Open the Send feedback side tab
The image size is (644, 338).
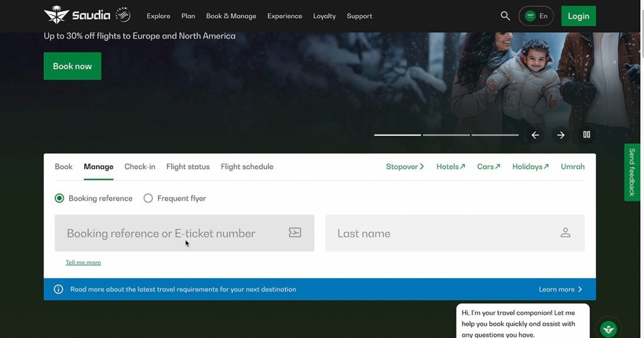pos(632,172)
